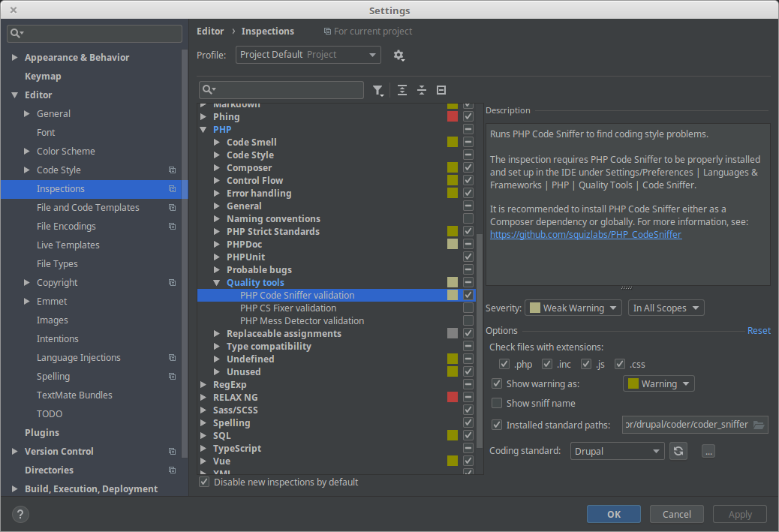Open the Coding standard Drupal dropdown

[x=617, y=451]
